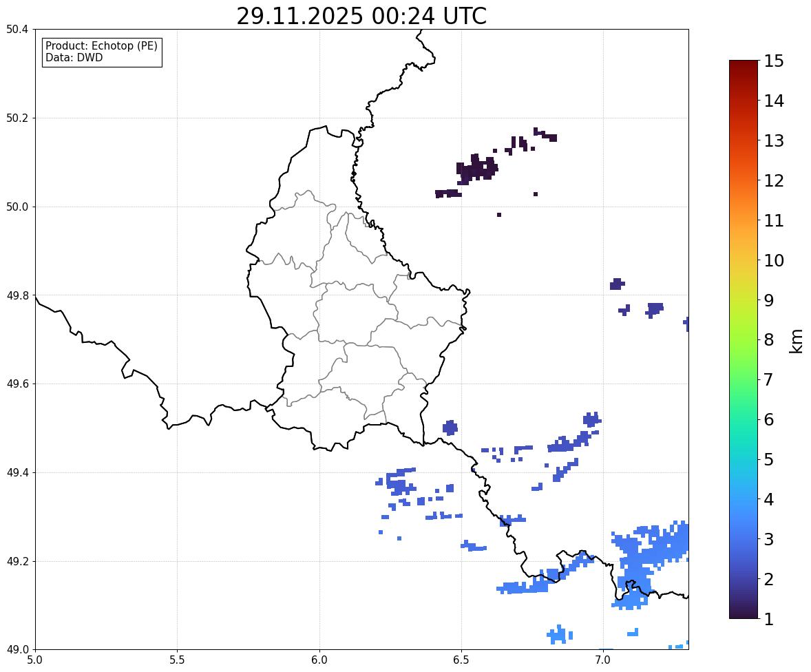Viewport: 811px width, 672px height.
Task: Click longitude axis label "6.0"
Action: [319, 660]
